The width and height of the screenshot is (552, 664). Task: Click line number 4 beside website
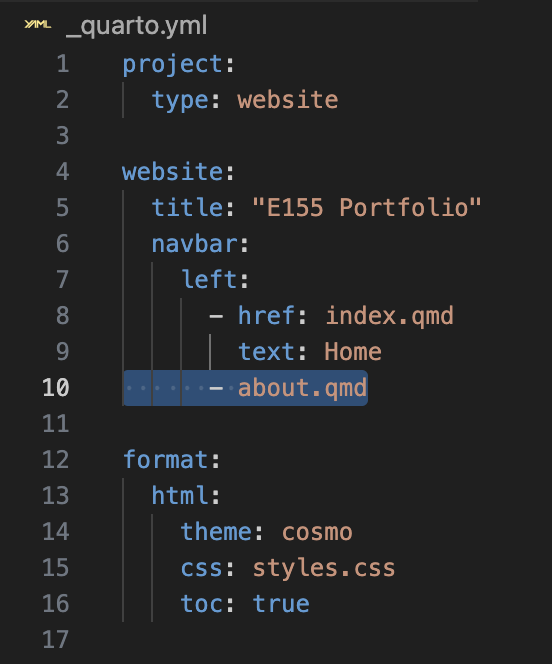(x=63, y=172)
